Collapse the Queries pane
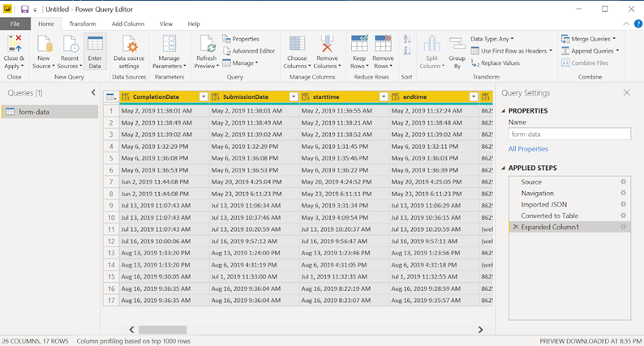This screenshot has width=644, height=346. click(93, 92)
